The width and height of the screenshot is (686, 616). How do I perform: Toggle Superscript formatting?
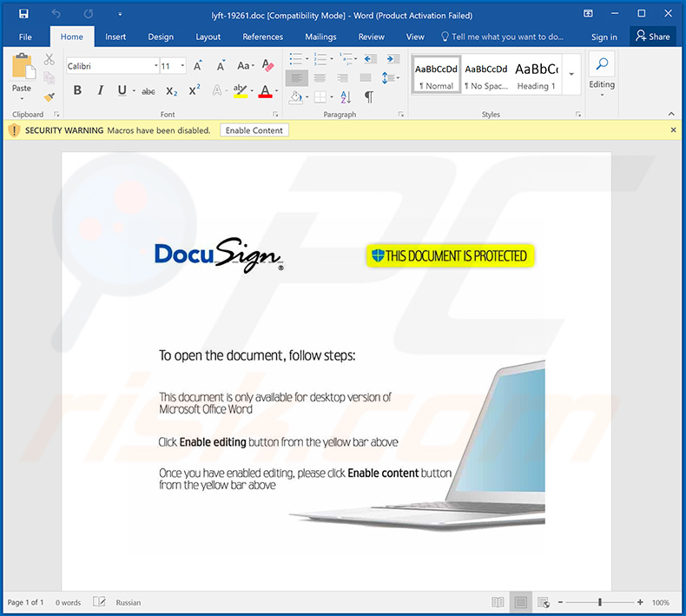(195, 90)
